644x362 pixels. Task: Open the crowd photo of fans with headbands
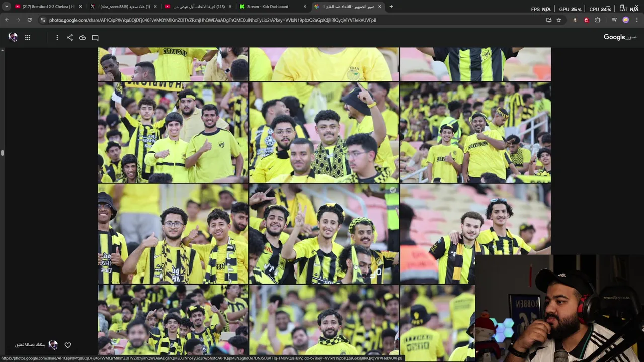click(173, 320)
